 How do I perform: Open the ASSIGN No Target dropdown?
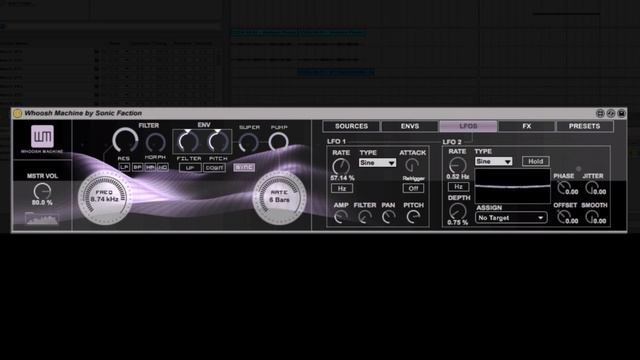pos(511,218)
